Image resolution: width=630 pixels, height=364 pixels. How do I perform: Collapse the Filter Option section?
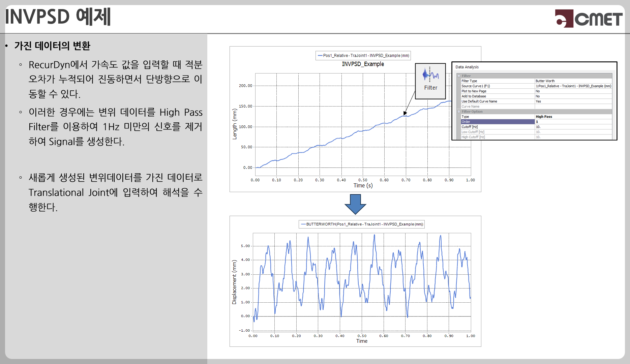458,112
